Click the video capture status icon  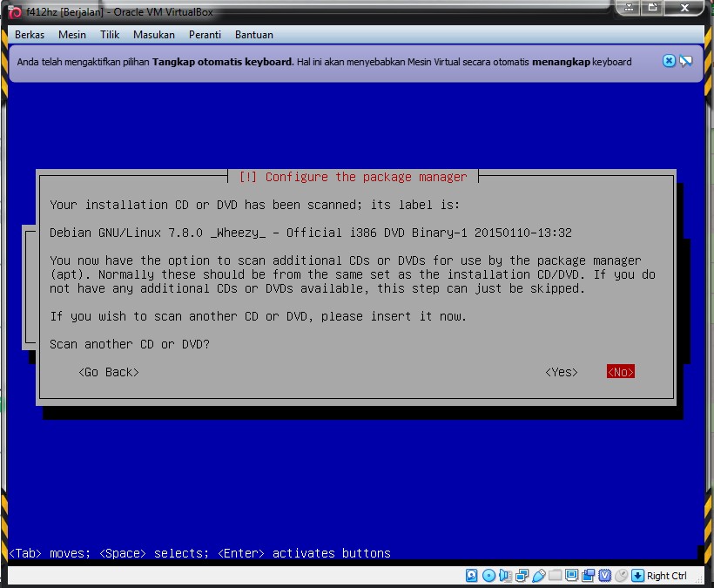[588, 576]
